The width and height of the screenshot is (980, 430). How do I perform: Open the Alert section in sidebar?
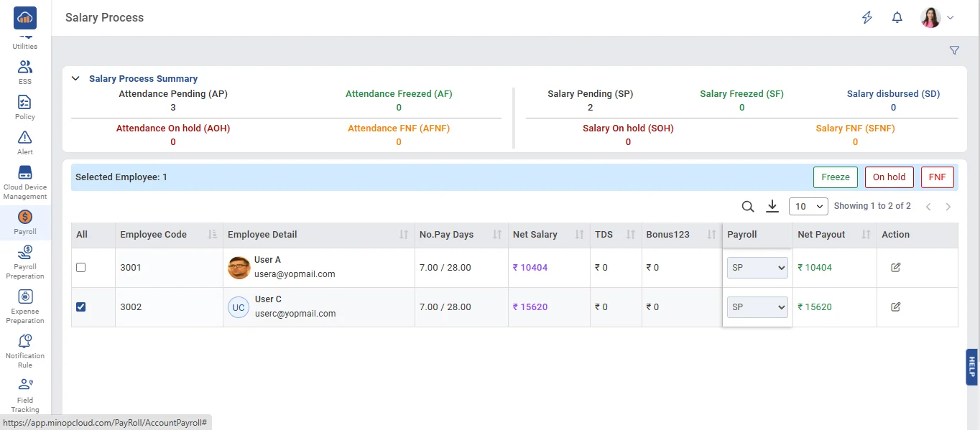click(x=25, y=142)
